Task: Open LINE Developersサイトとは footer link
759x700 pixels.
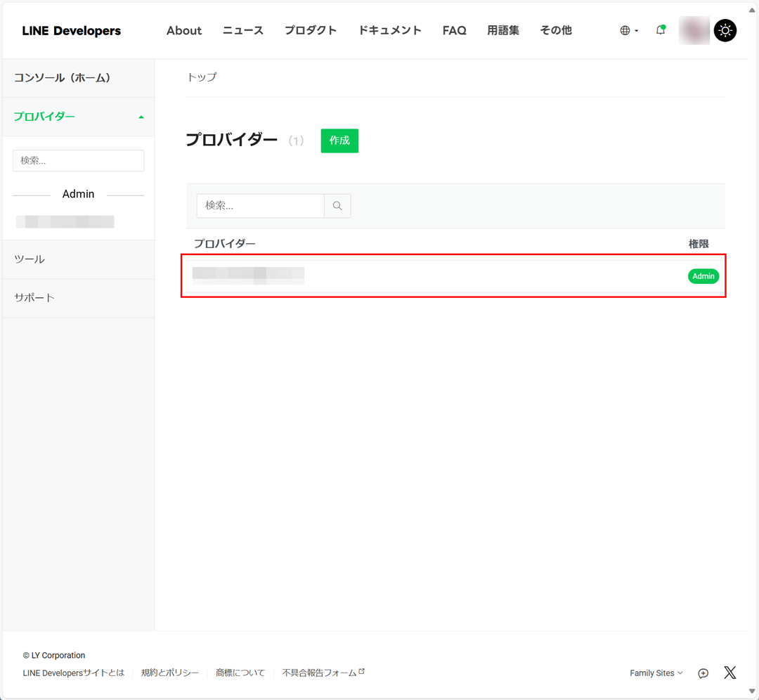Action: (x=74, y=673)
